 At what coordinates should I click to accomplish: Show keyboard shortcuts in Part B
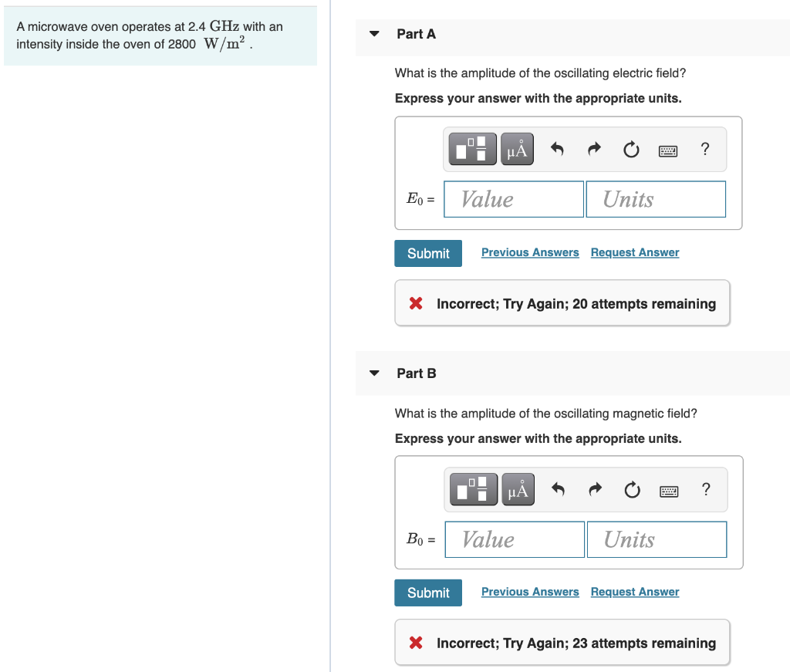669,491
